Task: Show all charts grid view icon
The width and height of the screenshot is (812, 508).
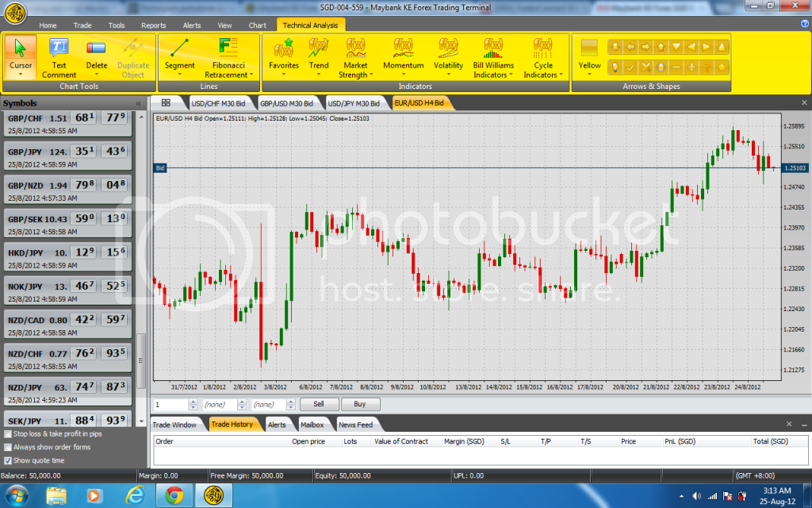Action: (166, 102)
